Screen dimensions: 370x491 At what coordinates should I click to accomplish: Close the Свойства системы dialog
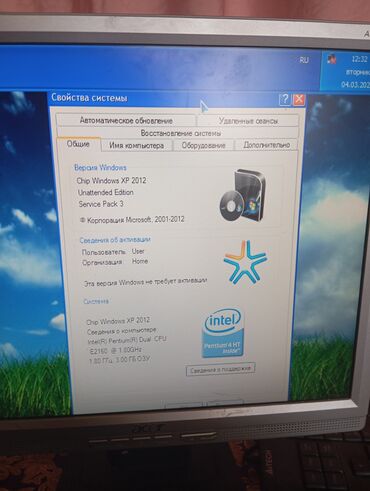click(x=299, y=99)
